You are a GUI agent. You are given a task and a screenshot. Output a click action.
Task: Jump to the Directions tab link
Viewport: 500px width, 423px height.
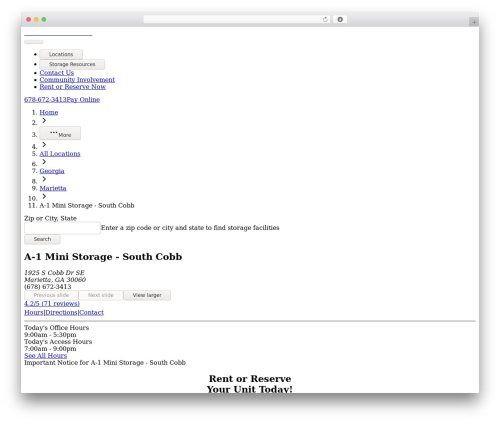point(61,313)
